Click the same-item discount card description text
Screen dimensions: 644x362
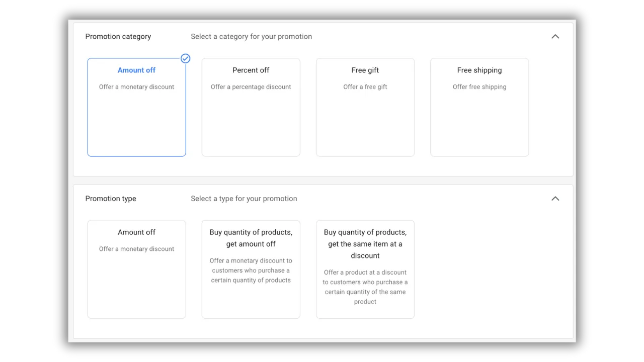(x=365, y=287)
